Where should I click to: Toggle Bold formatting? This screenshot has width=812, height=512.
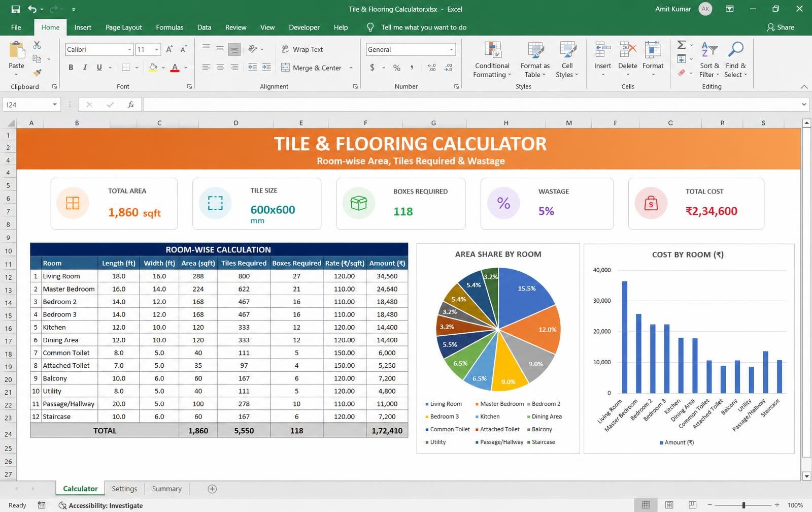71,68
